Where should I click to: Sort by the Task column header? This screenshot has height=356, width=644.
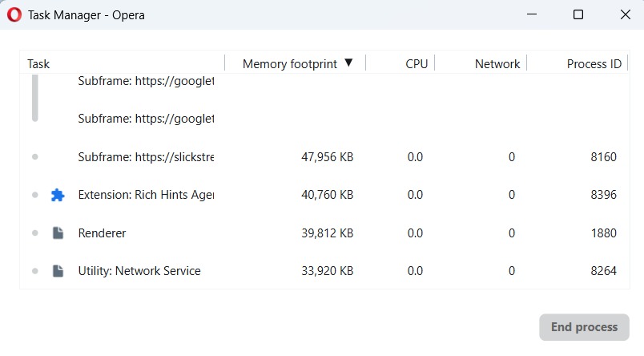click(38, 64)
